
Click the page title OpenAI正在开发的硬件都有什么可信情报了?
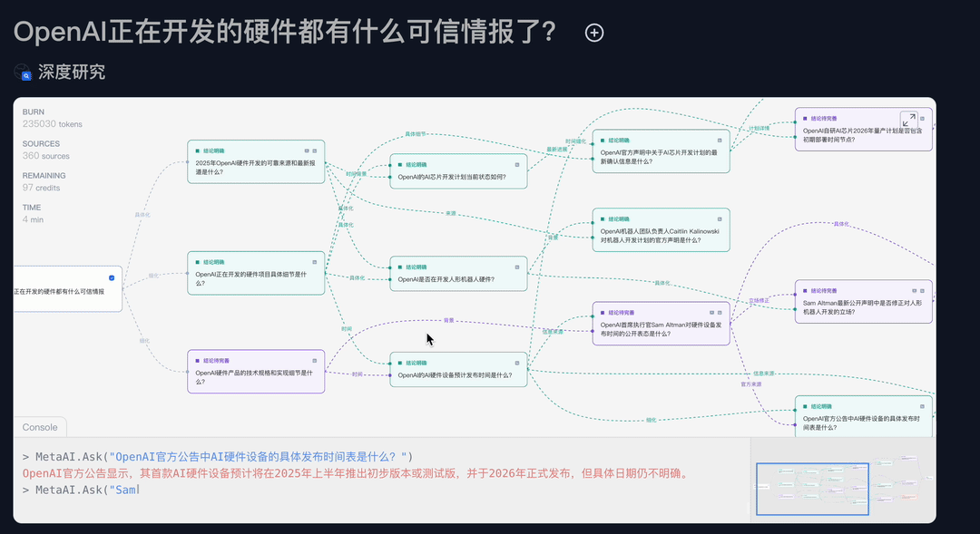pyautogui.click(x=285, y=32)
